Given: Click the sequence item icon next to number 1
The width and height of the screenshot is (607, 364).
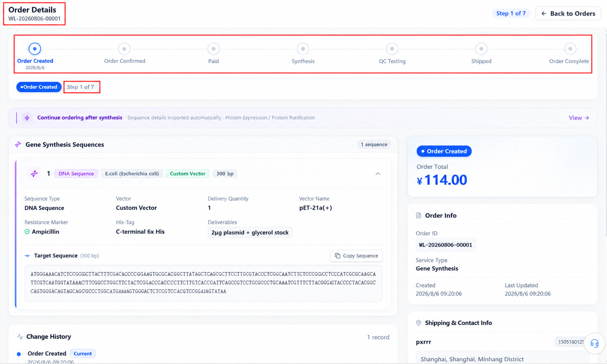Looking at the screenshot, I should coord(34,174).
